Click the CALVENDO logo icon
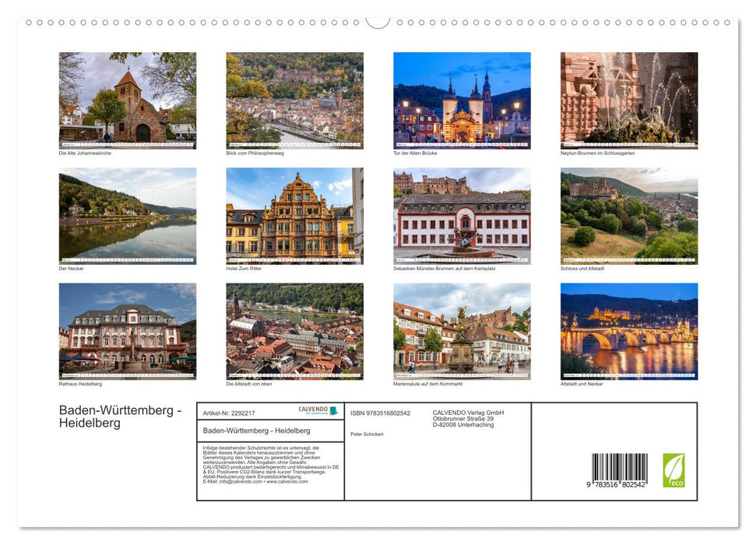Screen dimensions: 756x545 pyautogui.click(x=318, y=410)
